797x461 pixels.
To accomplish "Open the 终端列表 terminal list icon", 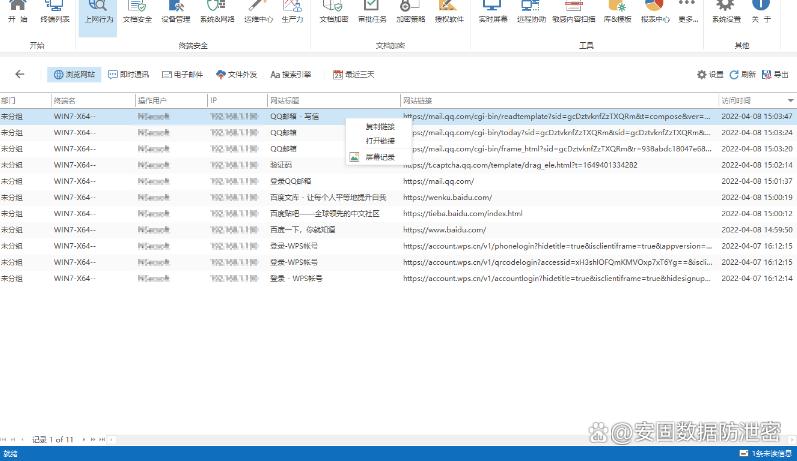I will 54,11.
